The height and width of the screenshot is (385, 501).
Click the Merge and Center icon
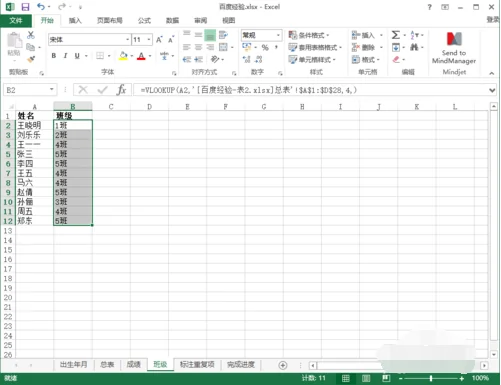pos(223,47)
